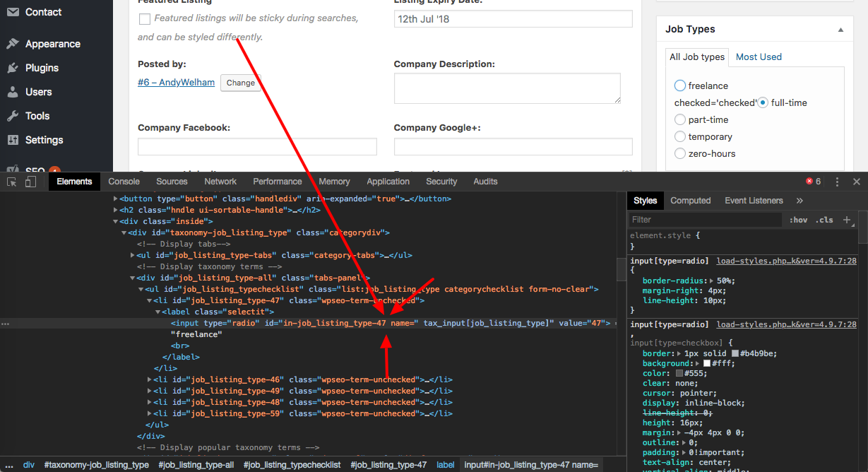Open load-styles.php source link in first rule
Viewport: 868px width, 472px height.
tap(786, 261)
